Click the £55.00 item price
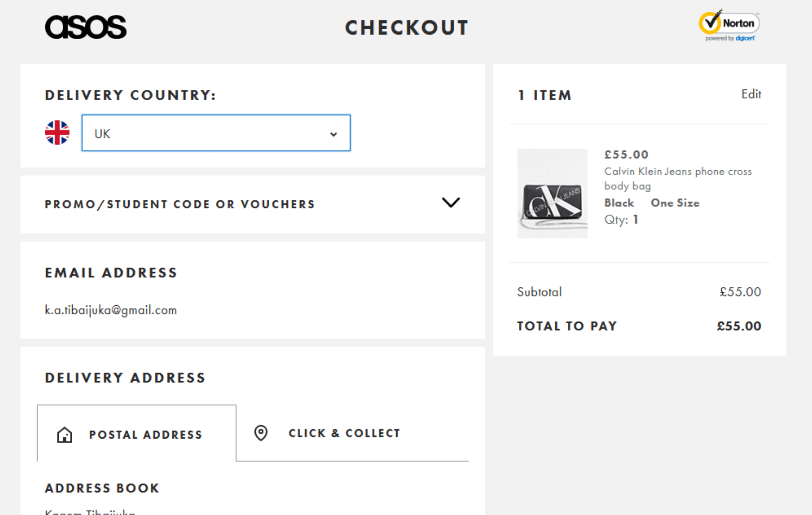 pyautogui.click(x=626, y=155)
